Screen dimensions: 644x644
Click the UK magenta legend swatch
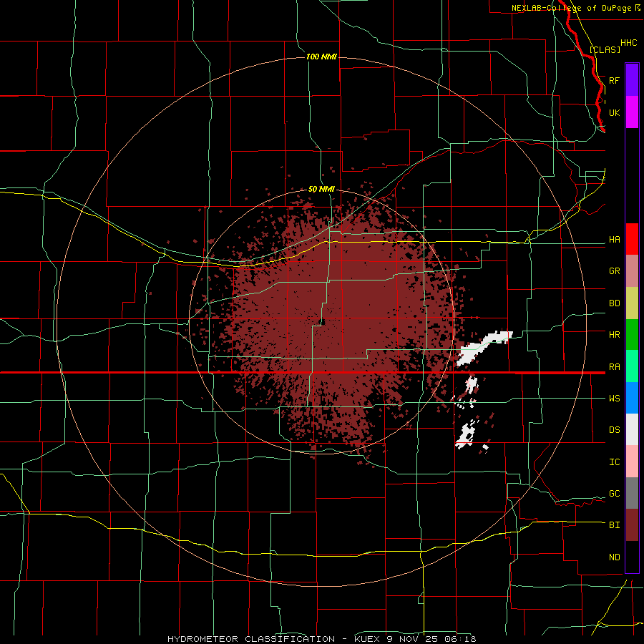point(632,112)
